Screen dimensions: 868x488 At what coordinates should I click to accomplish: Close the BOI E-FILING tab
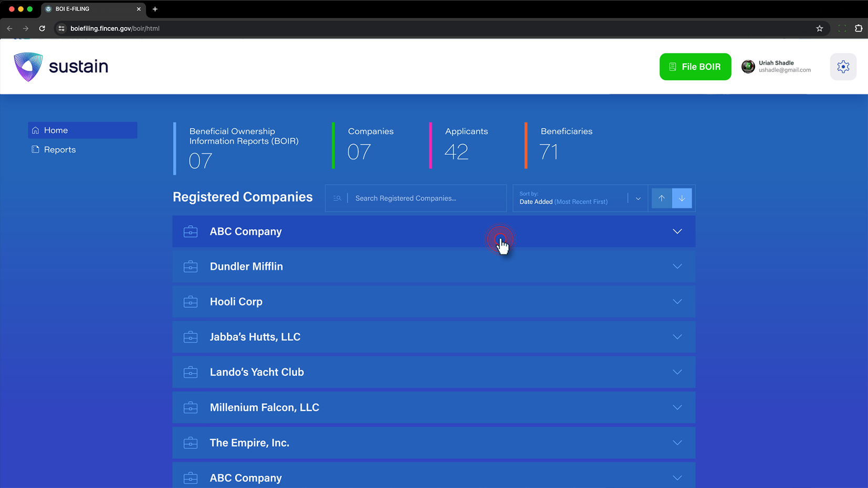139,9
